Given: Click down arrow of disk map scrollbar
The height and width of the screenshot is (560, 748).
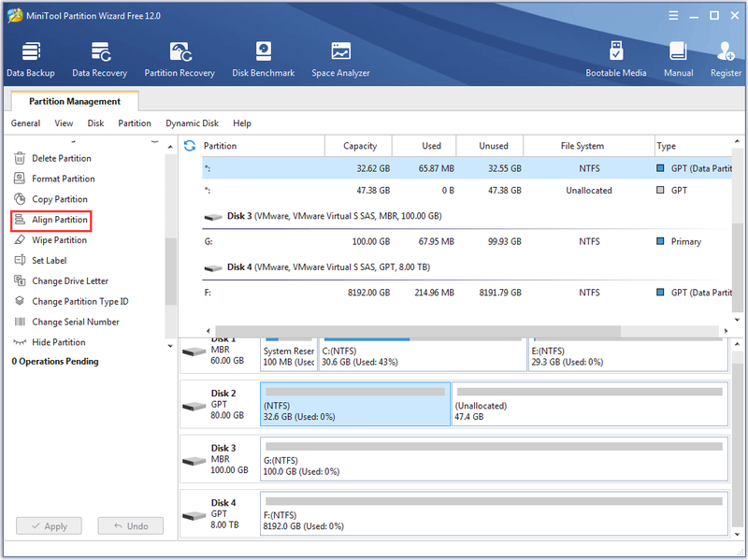Looking at the screenshot, I should 738,534.
